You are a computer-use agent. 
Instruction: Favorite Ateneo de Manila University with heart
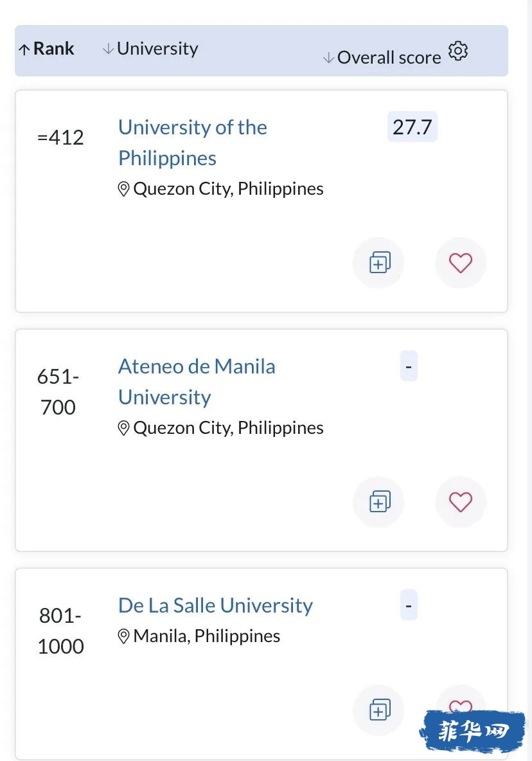(460, 501)
